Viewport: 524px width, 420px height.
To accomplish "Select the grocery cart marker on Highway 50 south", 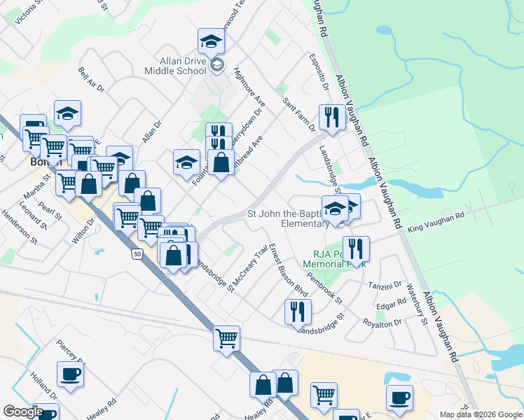I will click(226, 341).
